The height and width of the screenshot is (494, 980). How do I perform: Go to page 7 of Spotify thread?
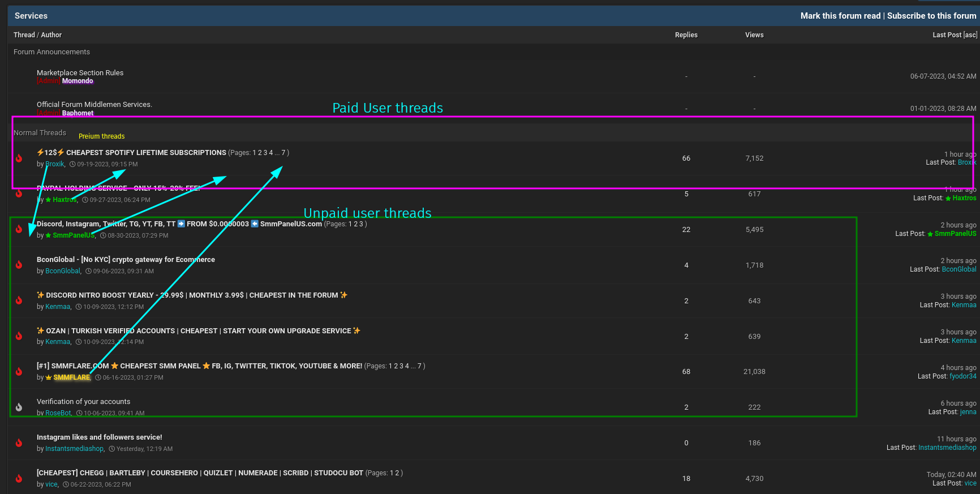tap(283, 153)
